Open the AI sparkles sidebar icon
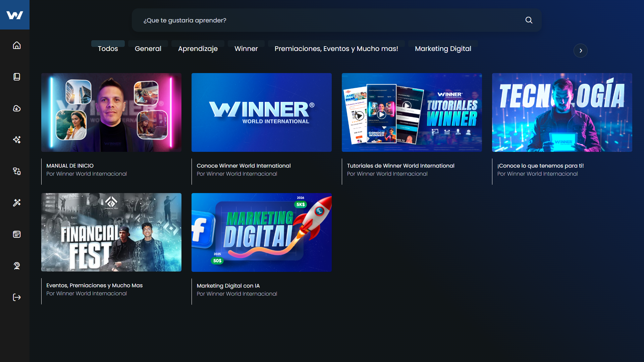Screen dimensions: 644x362 [x=17, y=140]
